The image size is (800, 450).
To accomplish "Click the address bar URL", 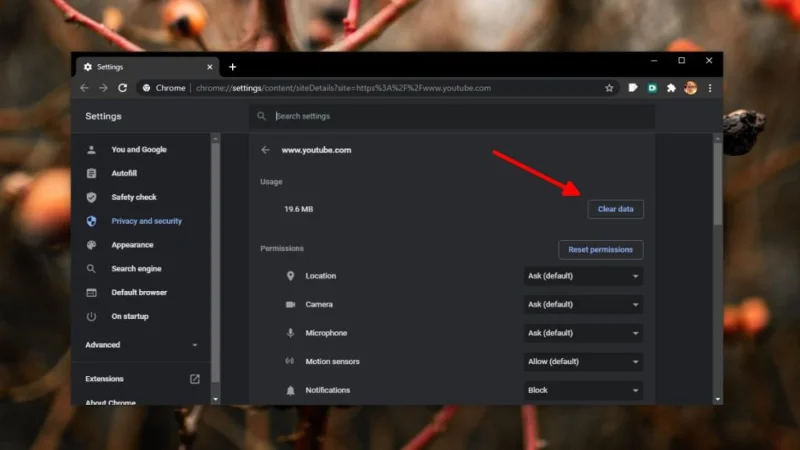I will point(343,88).
